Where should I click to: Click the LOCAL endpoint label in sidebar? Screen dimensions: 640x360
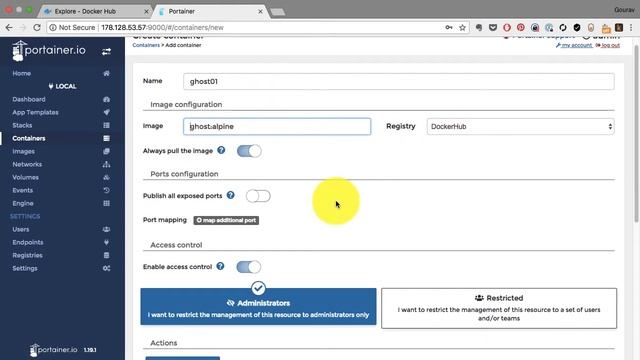click(62, 86)
